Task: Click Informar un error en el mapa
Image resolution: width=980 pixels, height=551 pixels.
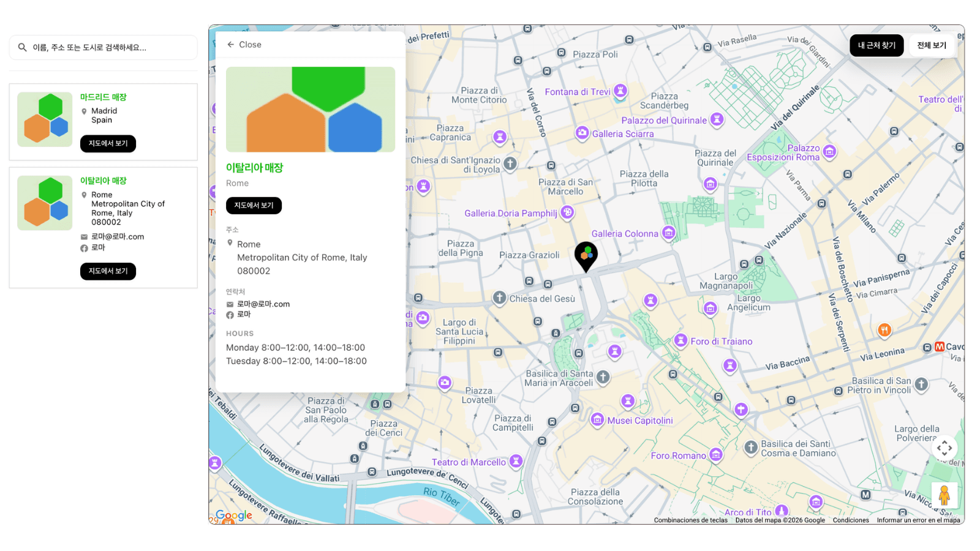Action: 918,520
